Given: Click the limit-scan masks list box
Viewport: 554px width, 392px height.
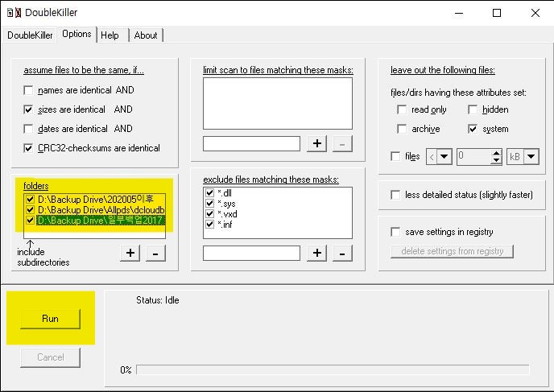Looking at the screenshot, I should (x=278, y=104).
